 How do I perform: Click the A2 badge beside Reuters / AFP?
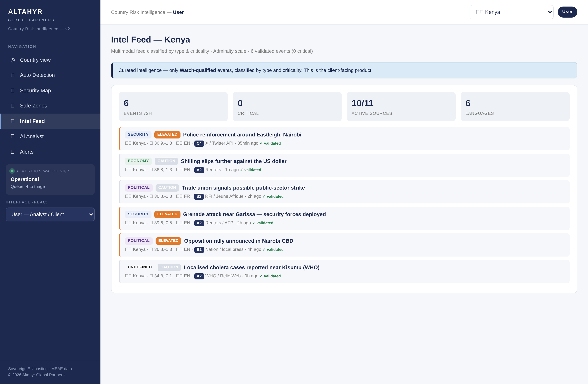pyautogui.click(x=199, y=223)
